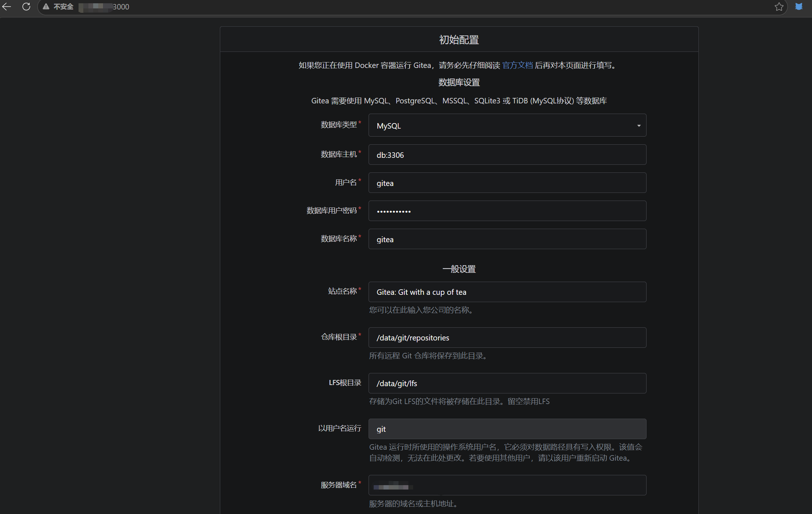Screen dimensions: 812x514
Task: Click the 一般设置 section heading
Action: [x=459, y=269]
